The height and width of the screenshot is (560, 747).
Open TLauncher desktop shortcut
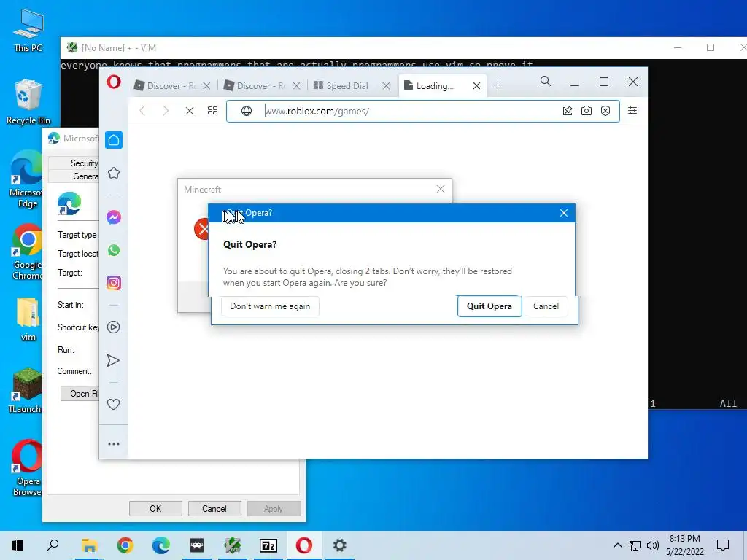[x=27, y=391]
